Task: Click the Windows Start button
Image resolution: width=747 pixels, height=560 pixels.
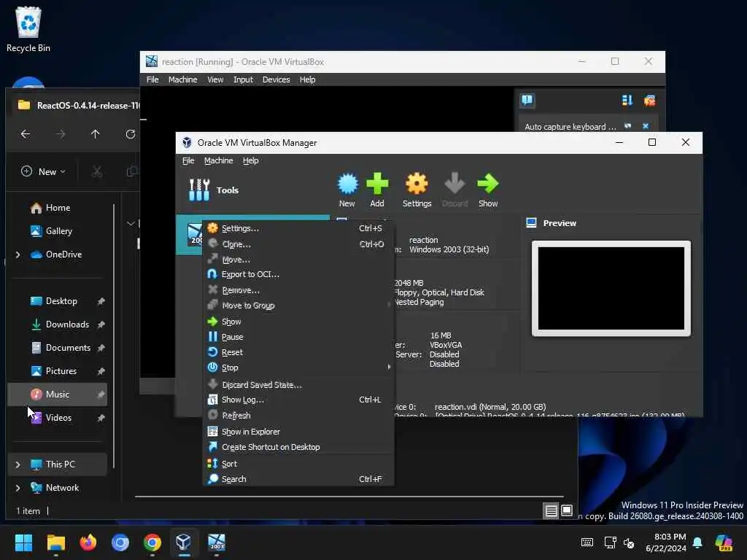Action: pyautogui.click(x=23, y=542)
